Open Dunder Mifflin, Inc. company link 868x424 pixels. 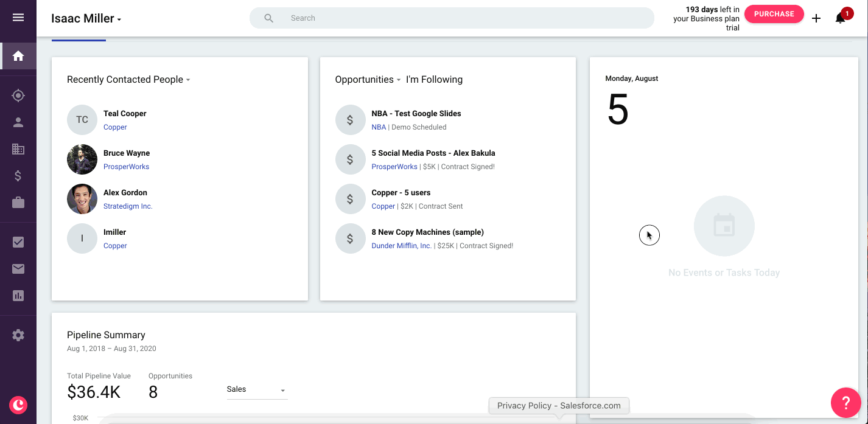[x=402, y=246]
